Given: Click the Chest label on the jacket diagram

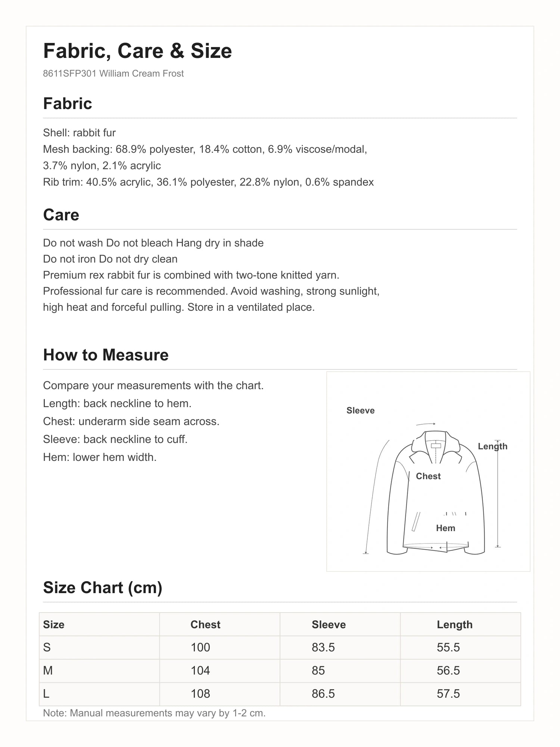Looking at the screenshot, I should [428, 476].
